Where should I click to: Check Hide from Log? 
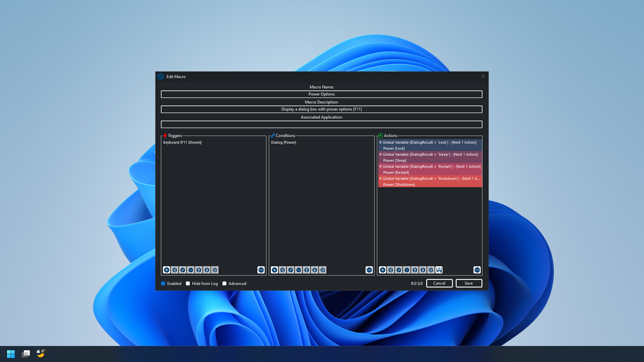coord(188,283)
